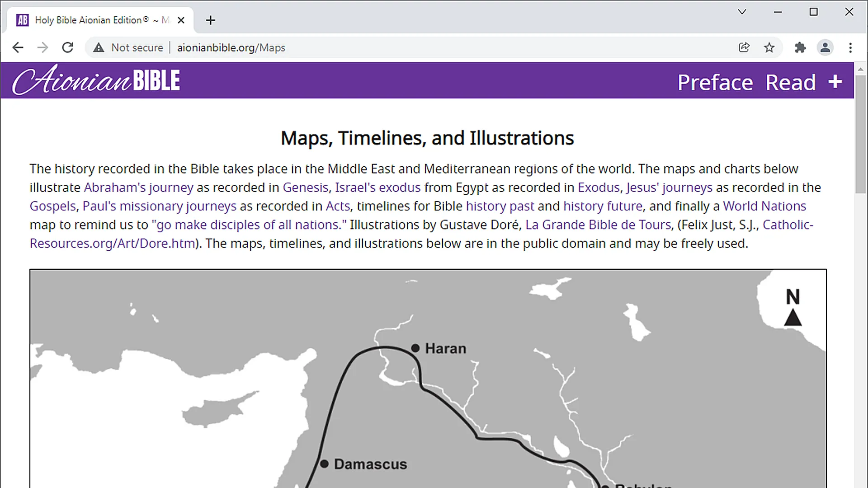Open the Acts link
Screen dimensions: 868x488
(x=338, y=206)
